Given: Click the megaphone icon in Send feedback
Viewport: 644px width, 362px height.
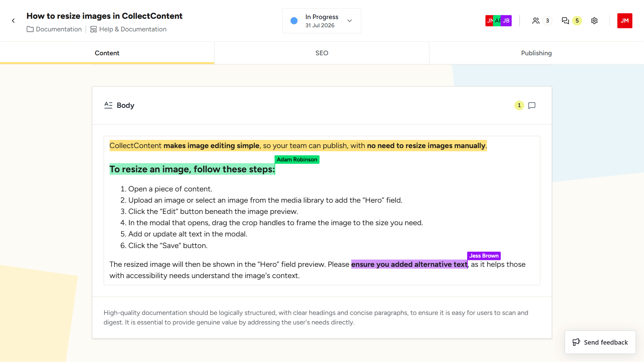Looking at the screenshot, I should [576, 342].
